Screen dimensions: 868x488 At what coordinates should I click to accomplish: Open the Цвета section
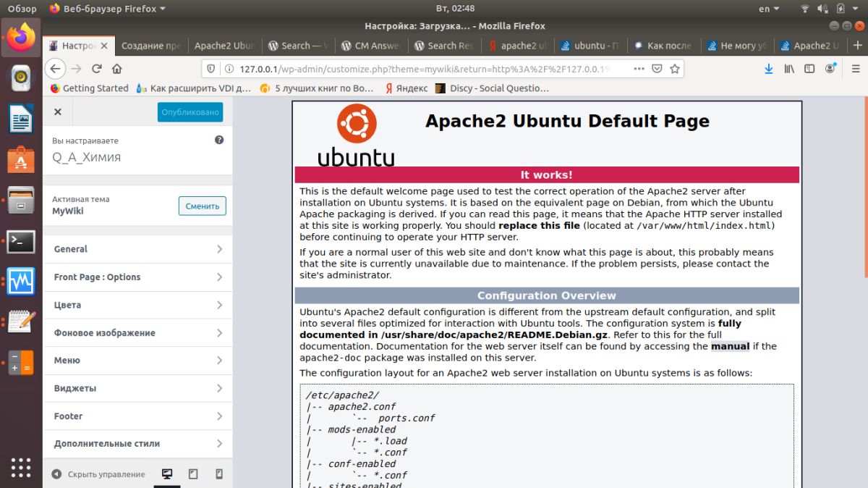[137, 305]
